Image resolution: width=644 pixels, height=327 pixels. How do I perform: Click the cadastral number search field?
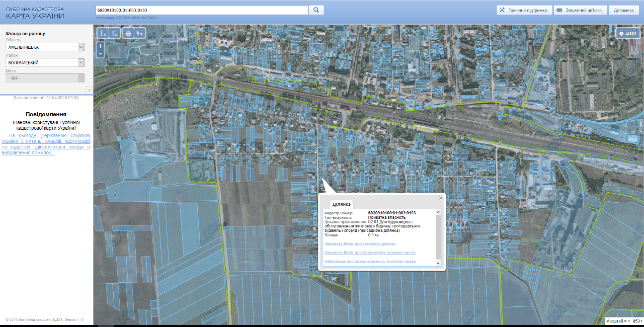201,10
